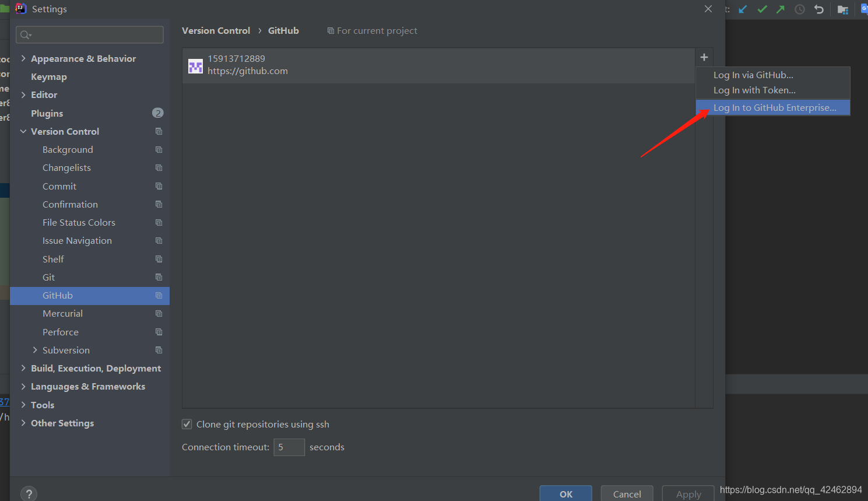868x501 pixels.
Task: Expand Build, Execution, Deployment section
Action: point(23,368)
